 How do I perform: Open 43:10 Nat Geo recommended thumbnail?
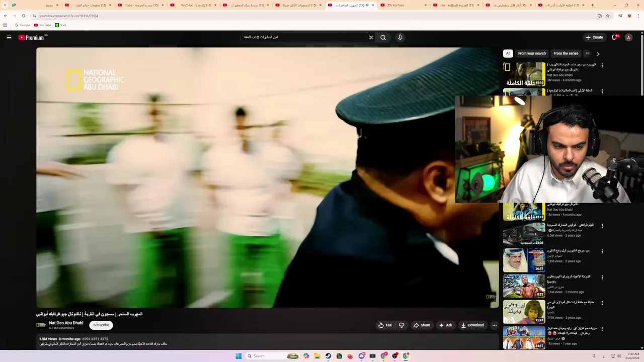coord(524,74)
